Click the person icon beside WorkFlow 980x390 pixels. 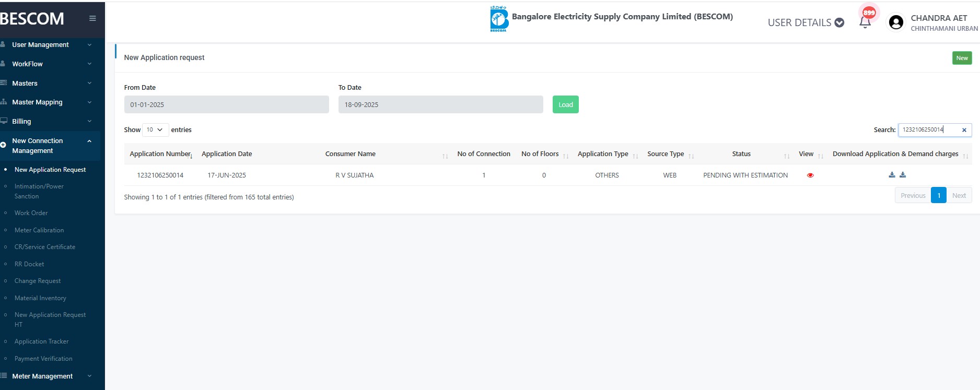3,64
